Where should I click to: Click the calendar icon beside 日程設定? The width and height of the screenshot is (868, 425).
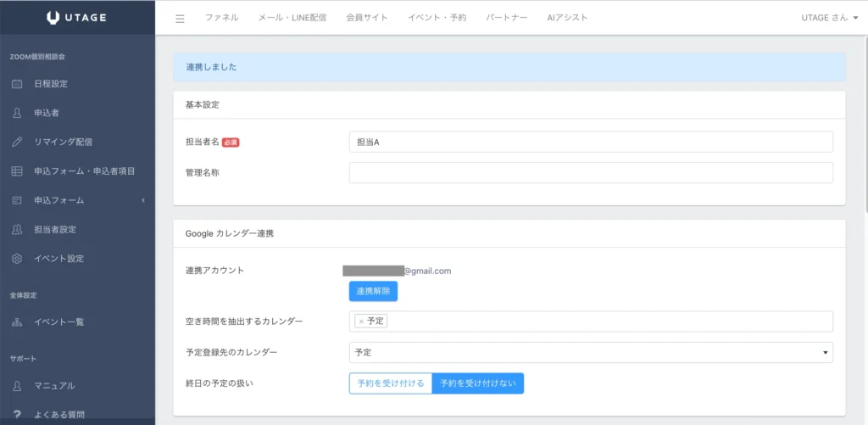17,84
